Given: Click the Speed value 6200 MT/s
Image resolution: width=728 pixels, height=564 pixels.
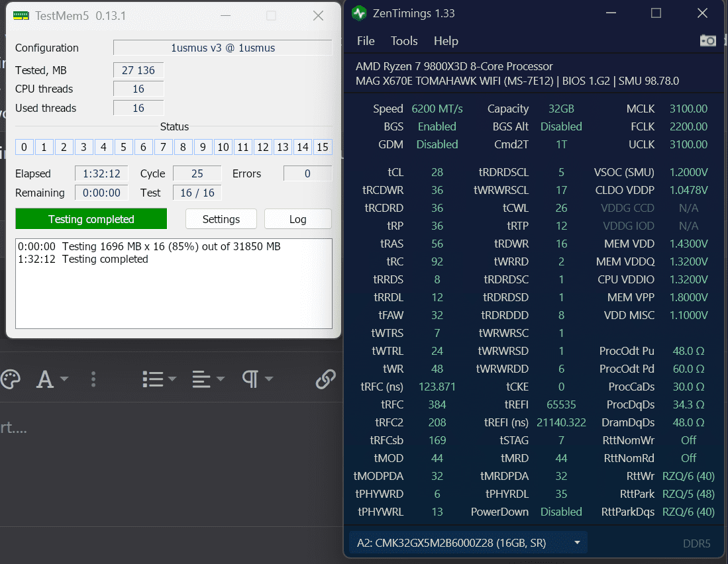Looking at the screenshot, I should pyautogui.click(x=437, y=109).
